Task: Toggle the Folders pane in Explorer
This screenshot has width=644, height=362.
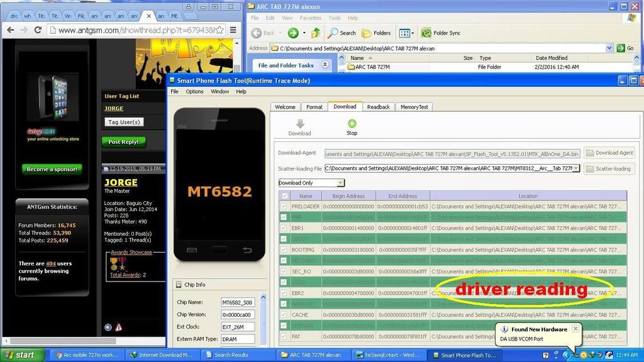Action: (x=376, y=33)
